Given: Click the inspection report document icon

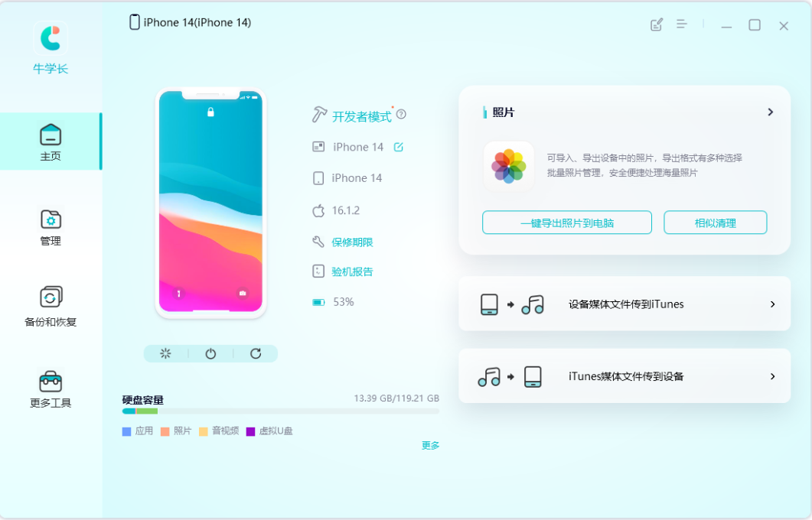Looking at the screenshot, I should pyautogui.click(x=318, y=271).
